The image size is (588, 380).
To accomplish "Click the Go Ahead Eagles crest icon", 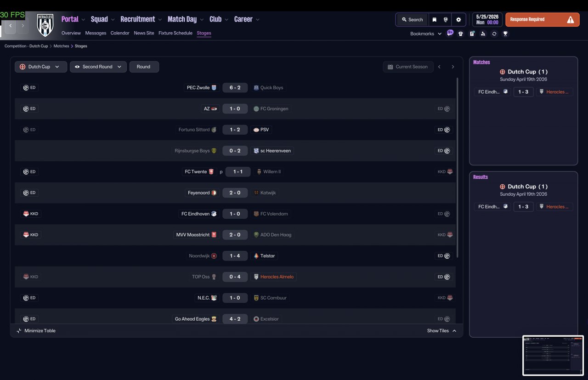I will 214,319.
